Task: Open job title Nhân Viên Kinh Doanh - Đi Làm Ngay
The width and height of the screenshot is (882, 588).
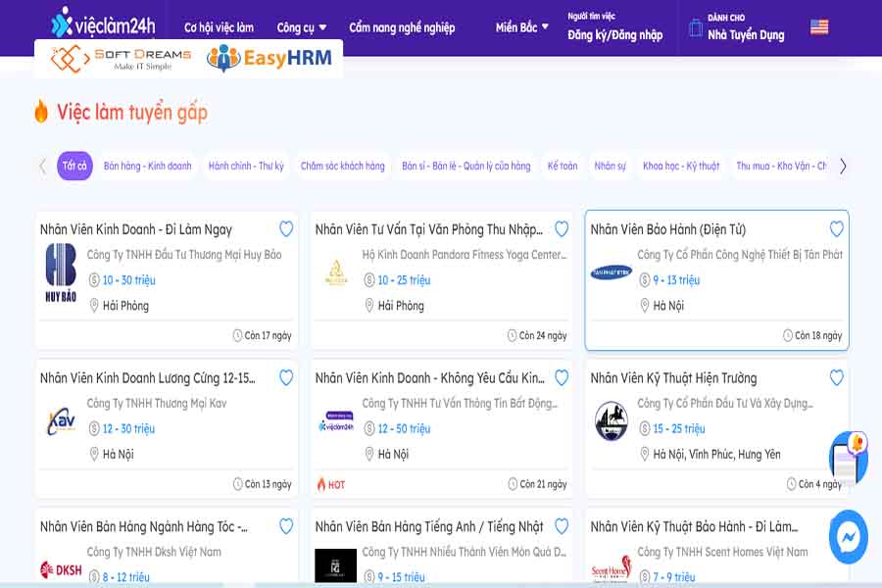Action: tap(135, 229)
